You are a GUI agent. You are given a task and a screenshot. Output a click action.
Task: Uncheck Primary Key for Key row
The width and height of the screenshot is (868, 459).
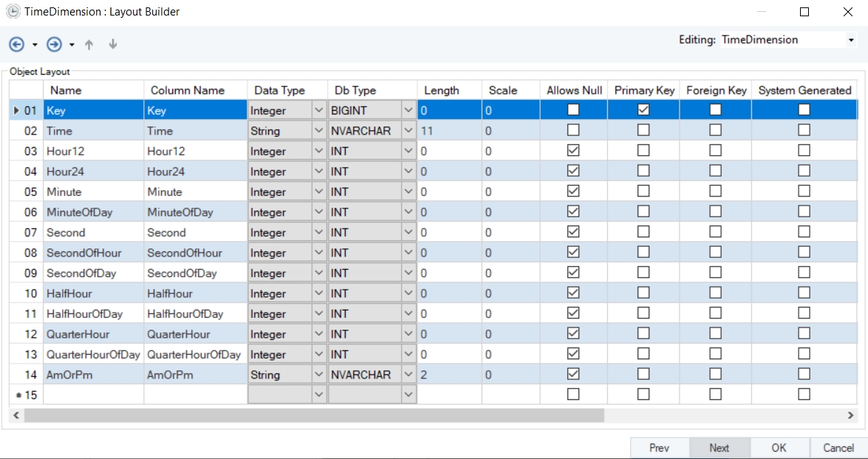[x=643, y=110]
